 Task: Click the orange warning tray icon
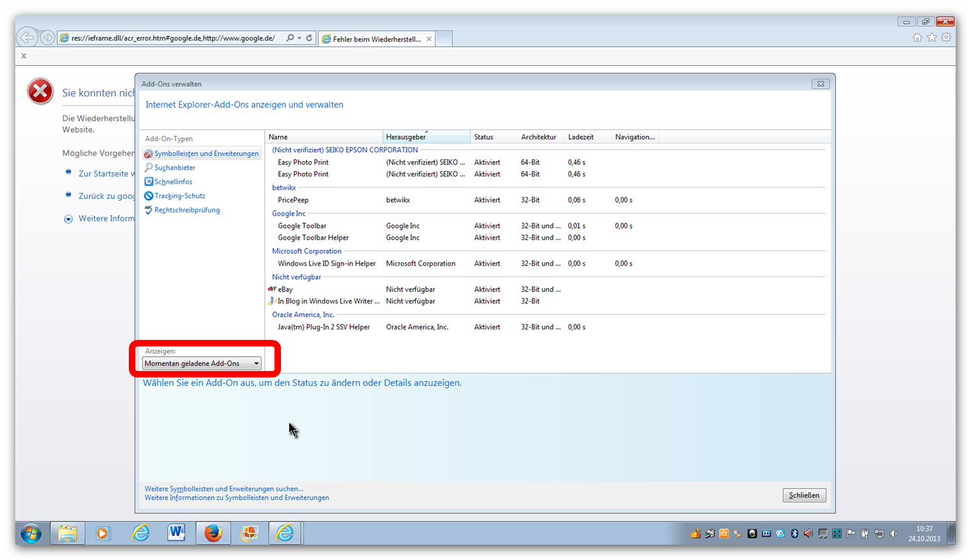coord(695,533)
